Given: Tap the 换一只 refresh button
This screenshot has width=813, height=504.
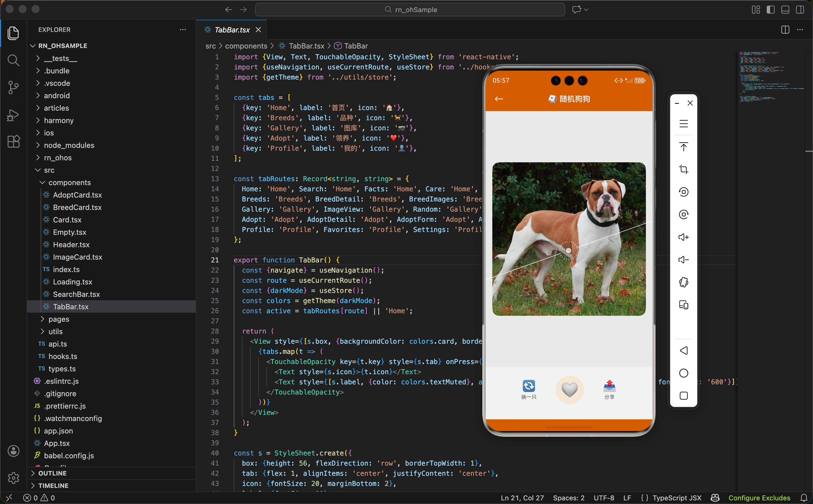Looking at the screenshot, I should pyautogui.click(x=528, y=389).
